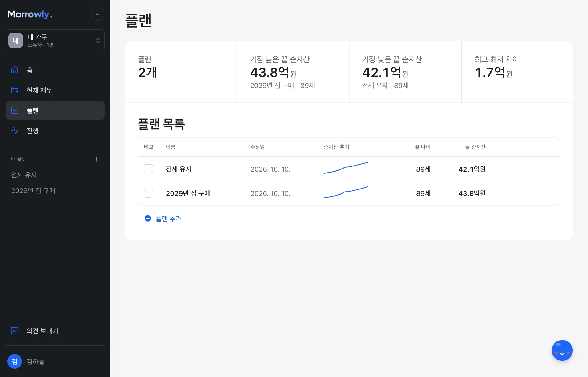Click the 전세 유지 net worth sparkline
This screenshot has width=588, height=377.
coord(346,168)
